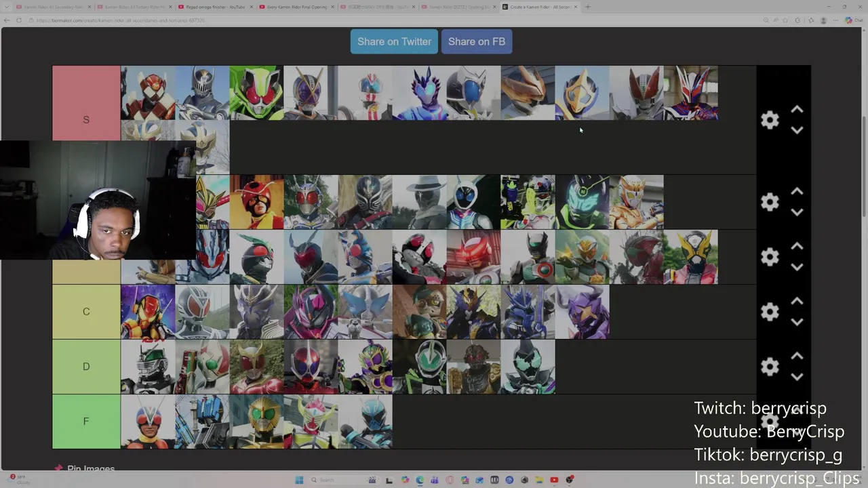
Task: Close the Regad omega finisher tab
Action: [x=250, y=7]
